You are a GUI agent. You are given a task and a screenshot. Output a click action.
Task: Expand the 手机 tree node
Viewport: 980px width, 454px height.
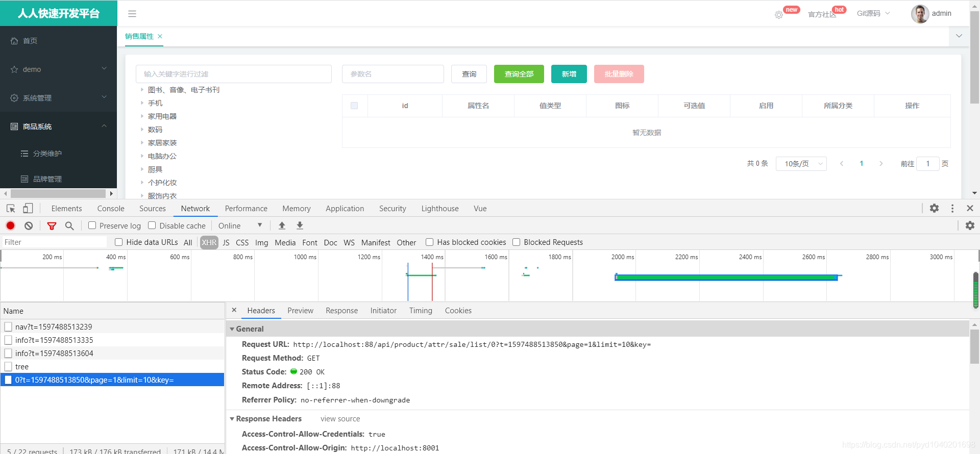pyautogui.click(x=142, y=103)
